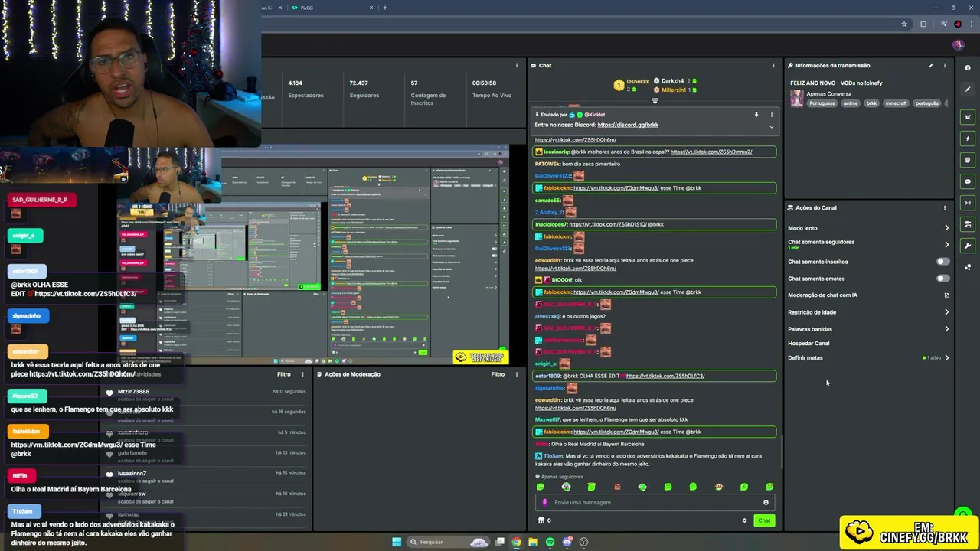This screenshot has width=980, height=551.
Task: Open the three-dot menu of Informações da transmissão
Action: [x=945, y=66]
